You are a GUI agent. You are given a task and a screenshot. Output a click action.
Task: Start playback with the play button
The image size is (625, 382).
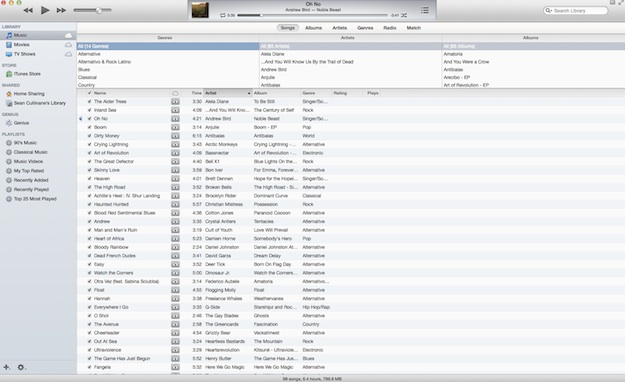click(x=45, y=10)
